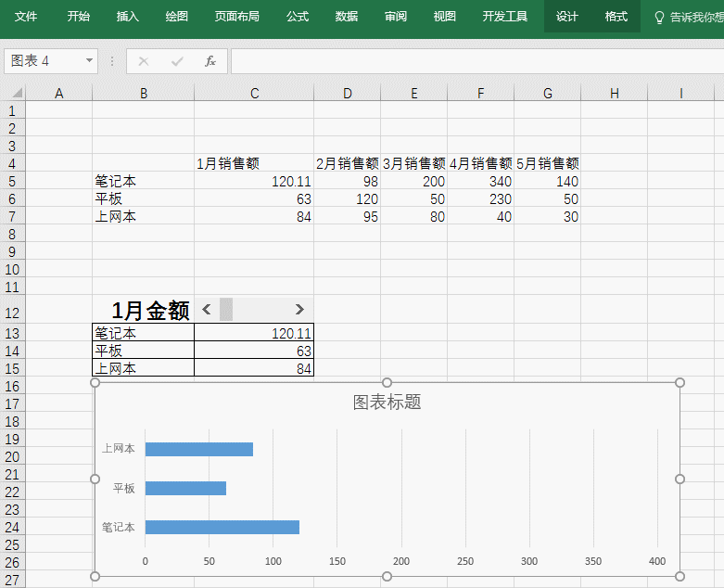The width and height of the screenshot is (724, 588).
Task: Click the formula bar cancel X icon
Action: coord(144,61)
